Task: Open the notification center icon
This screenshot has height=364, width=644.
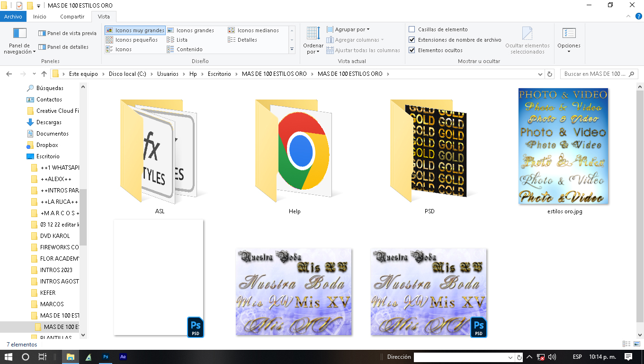Action: pos(628,357)
